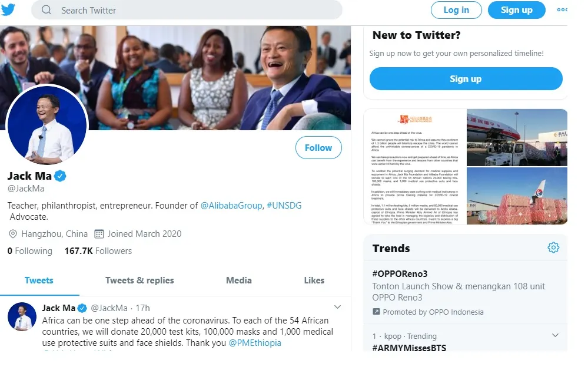Open the more options ellipsis menu
Viewport: 588px width, 373px height.
562,9
